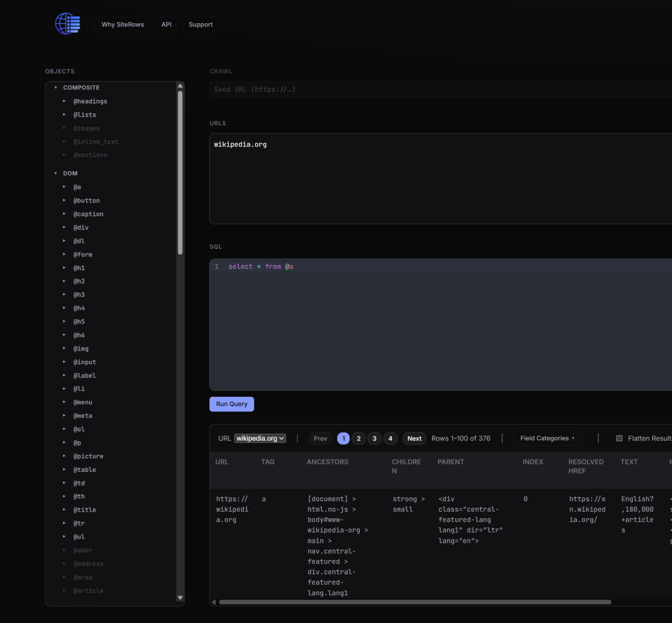
Task: Click the SiteRows globe logo
Action: 68,24
